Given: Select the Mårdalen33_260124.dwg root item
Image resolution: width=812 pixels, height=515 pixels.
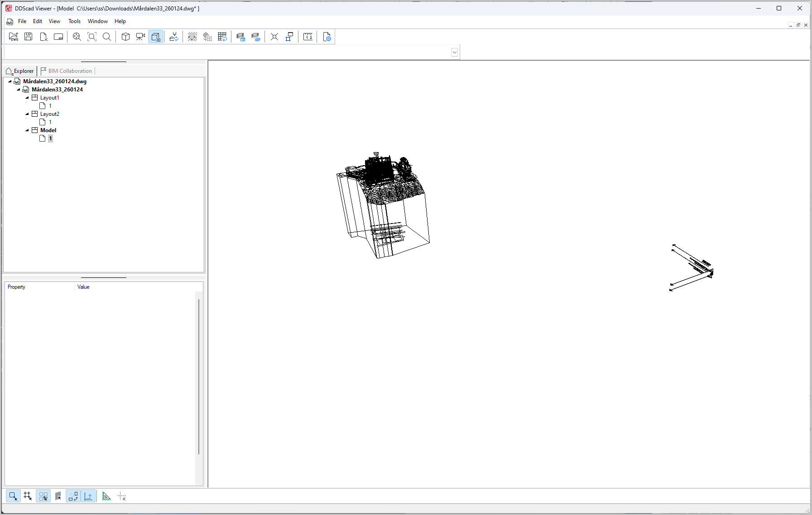Looking at the screenshot, I should tap(54, 81).
